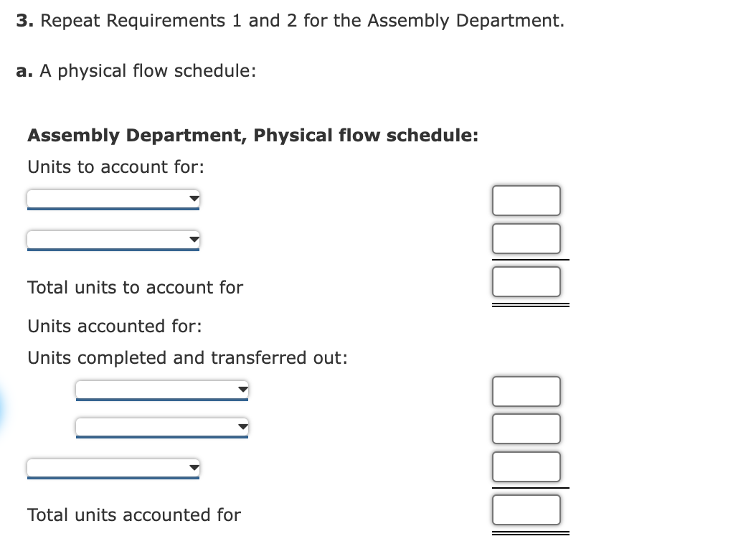The width and height of the screenshot is (756, 554).
Task: Click the arrow icon on the second dropdown
Action: [192, 239]
